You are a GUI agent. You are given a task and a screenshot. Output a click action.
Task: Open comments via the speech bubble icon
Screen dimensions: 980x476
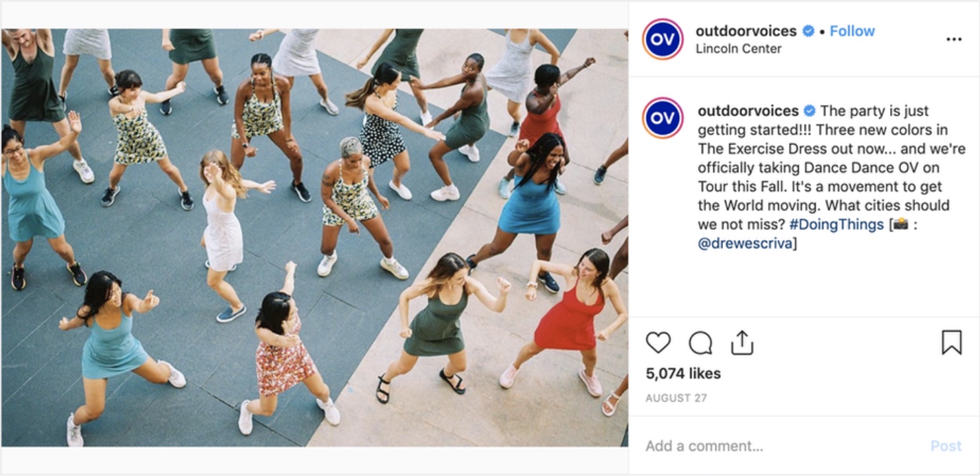coord(700,343)
